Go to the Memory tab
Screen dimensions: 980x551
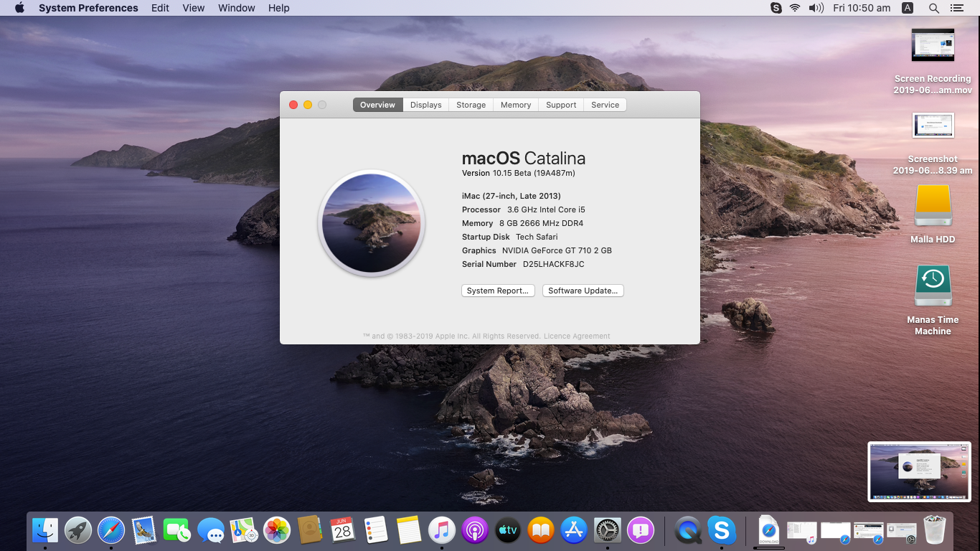(516, 105)
